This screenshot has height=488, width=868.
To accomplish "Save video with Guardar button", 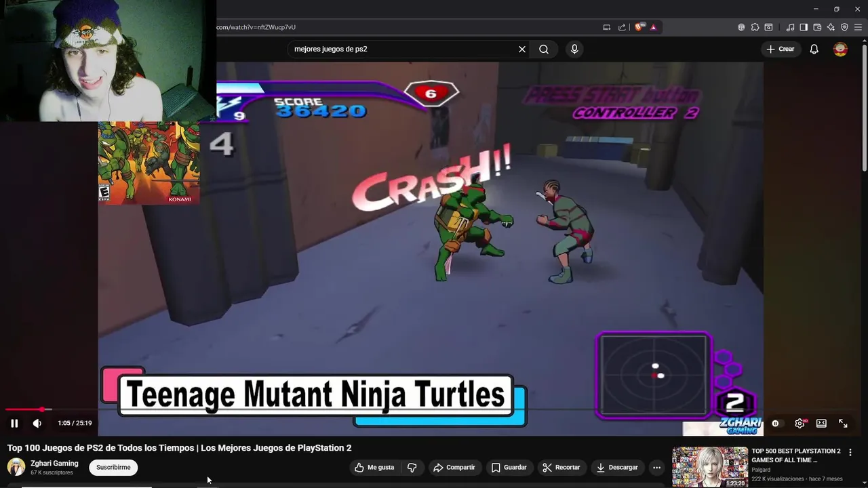I will tap(509, 468).
